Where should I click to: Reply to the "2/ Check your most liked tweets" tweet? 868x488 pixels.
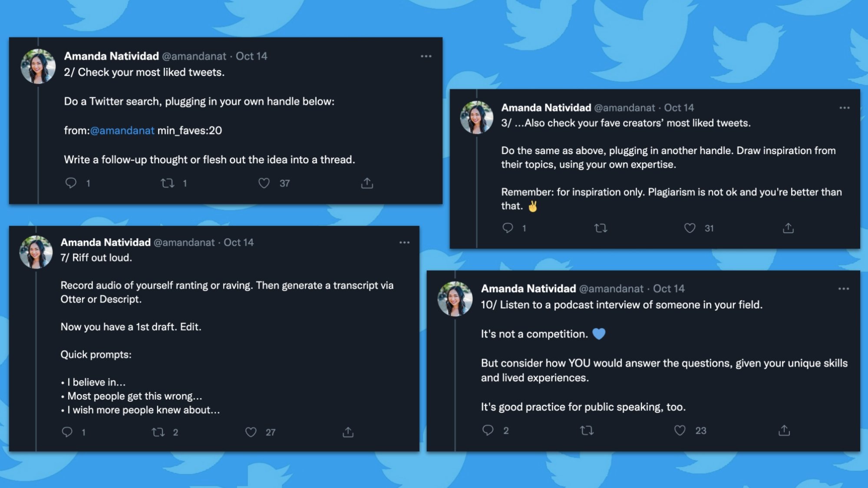pyautogui.click(x=71, y=183)
